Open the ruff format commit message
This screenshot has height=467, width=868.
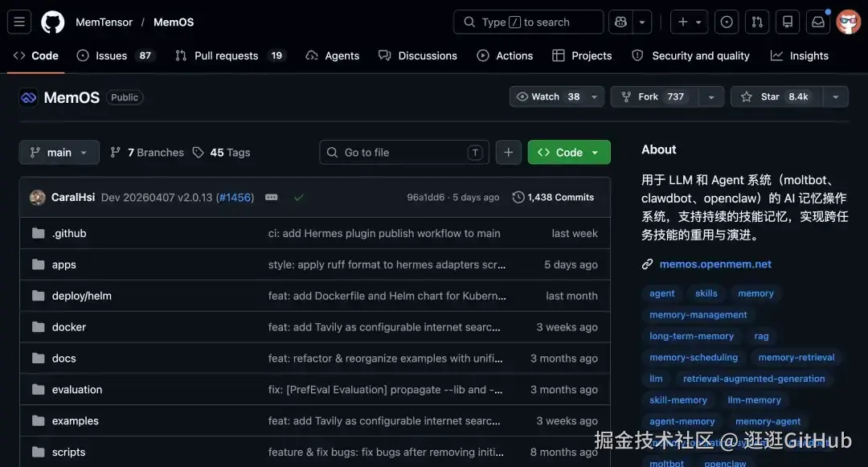pyautogui.click(x=387, y=264)
